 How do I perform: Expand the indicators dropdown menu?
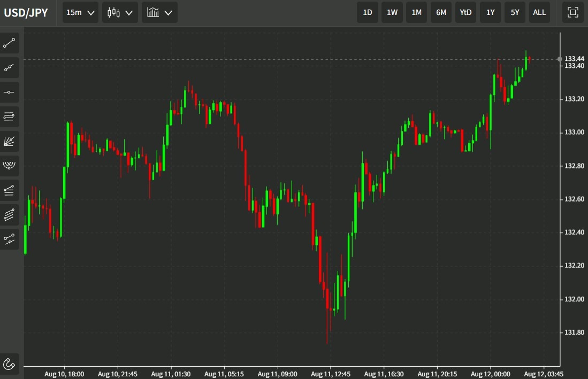coord(160,12)
